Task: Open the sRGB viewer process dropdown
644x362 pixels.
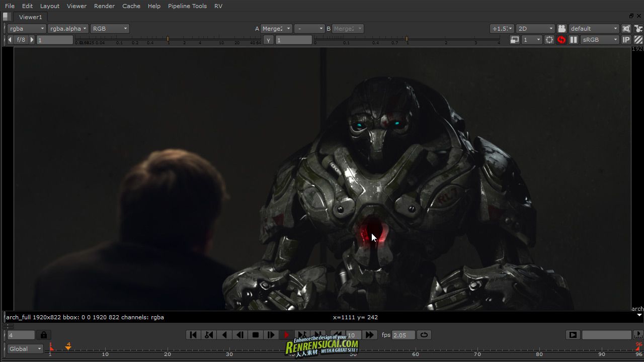Action: (x=600, y=40)
